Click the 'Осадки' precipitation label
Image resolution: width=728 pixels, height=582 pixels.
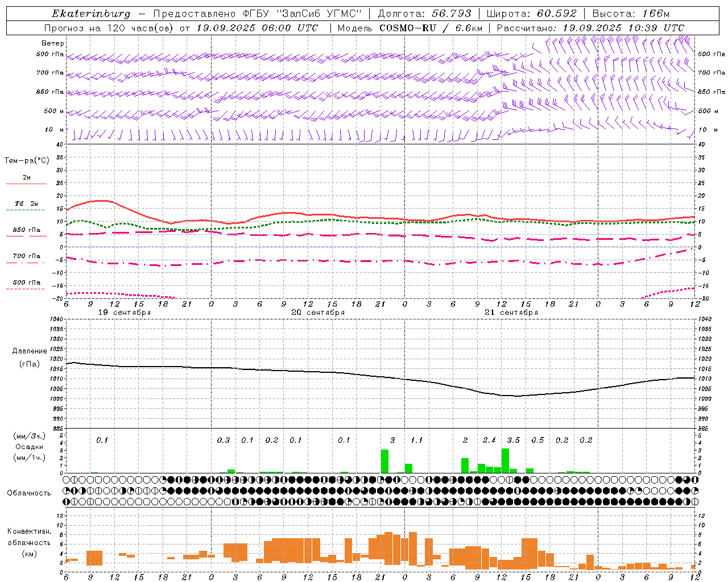(x=30, y=447)
